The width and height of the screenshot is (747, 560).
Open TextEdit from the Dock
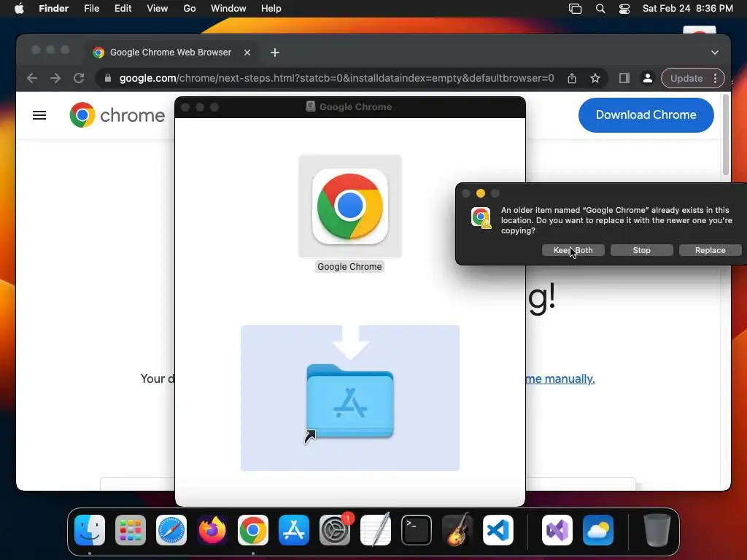tap(376, 530)
